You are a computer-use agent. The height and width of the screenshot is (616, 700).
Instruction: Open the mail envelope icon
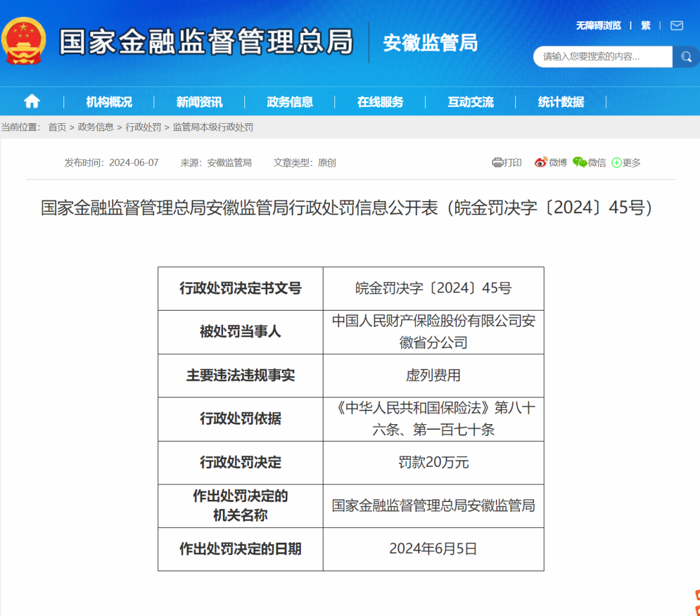pos(677,25)
